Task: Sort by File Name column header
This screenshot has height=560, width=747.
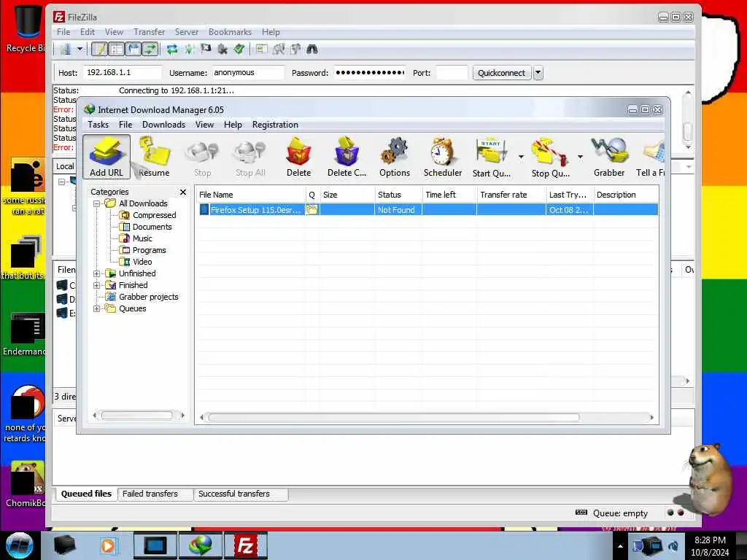Action: coord(251,195)
